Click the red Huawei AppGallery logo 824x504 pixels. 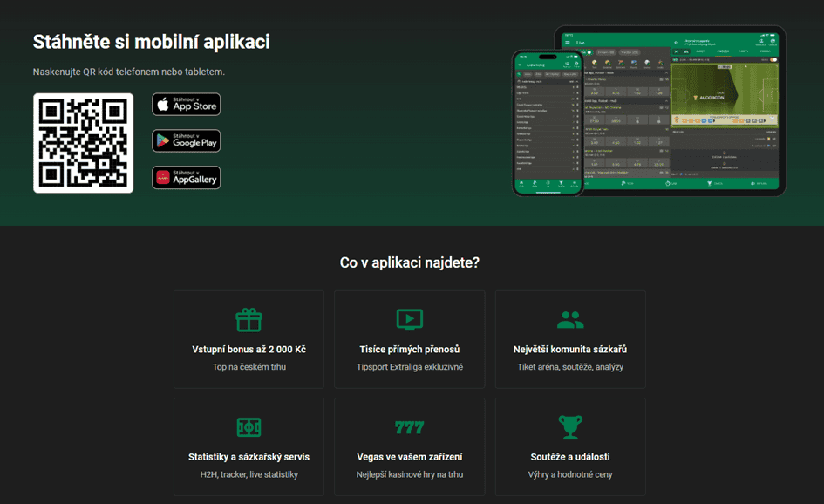point(163,178)
